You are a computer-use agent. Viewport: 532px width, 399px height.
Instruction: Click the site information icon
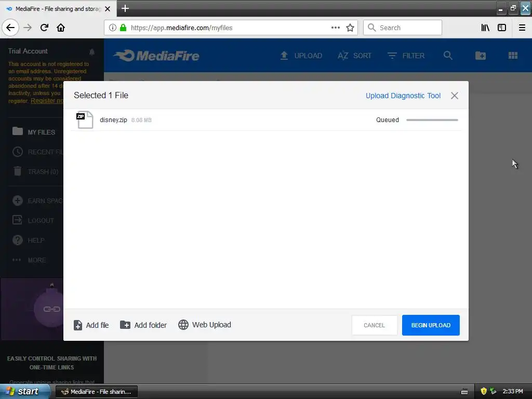(112, 28)
